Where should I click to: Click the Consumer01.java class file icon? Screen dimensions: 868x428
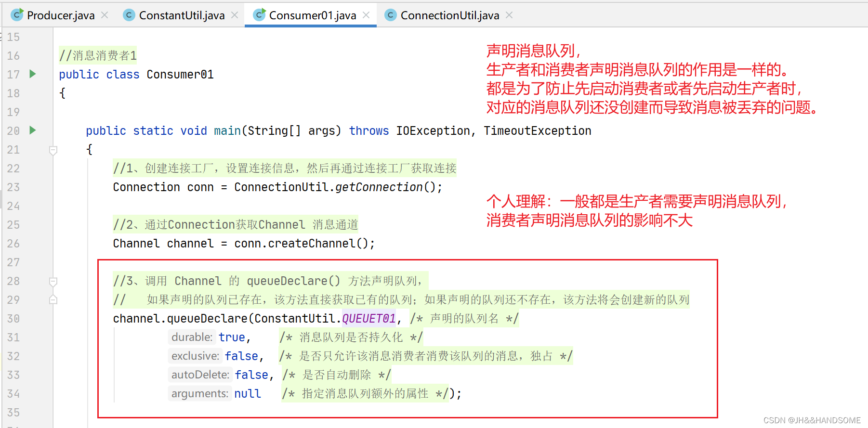(260, 15)
